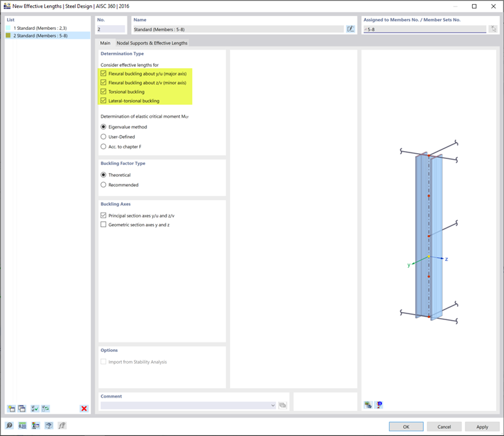This screenshot has height=436, width=504.
Task: Click the No. field showing 2
Action: click(x=111, y=29)
